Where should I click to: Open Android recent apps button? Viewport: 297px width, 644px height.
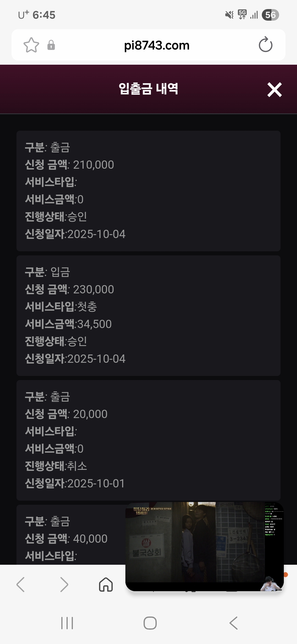pos(67,623)
